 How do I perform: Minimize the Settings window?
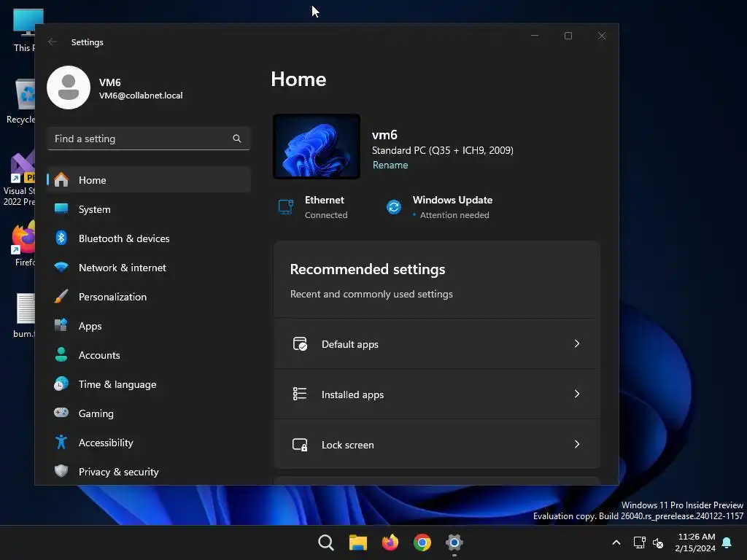click(x=535, y=36)
